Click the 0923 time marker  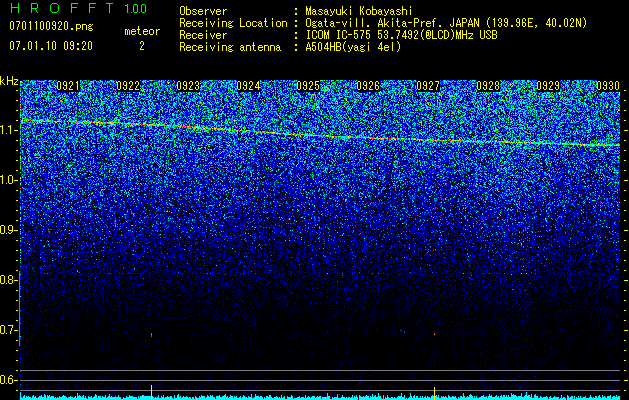tap(188, 86)
